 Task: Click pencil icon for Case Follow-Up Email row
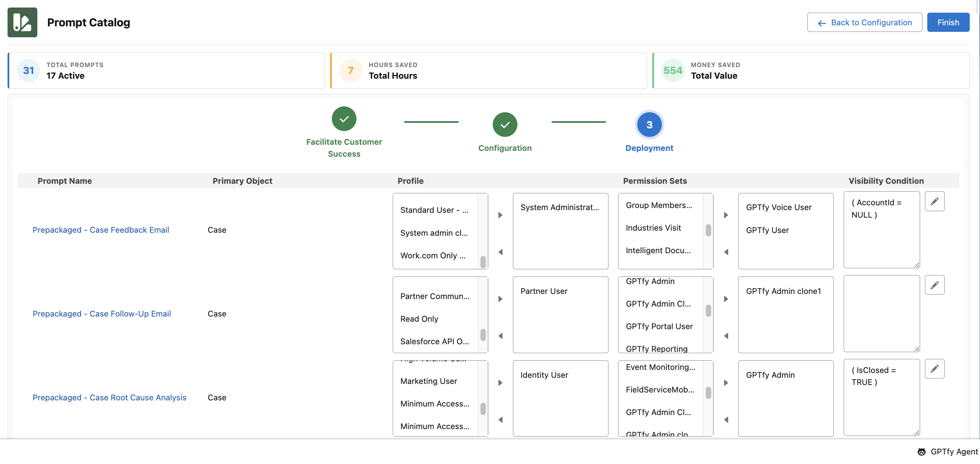point(934,285)
